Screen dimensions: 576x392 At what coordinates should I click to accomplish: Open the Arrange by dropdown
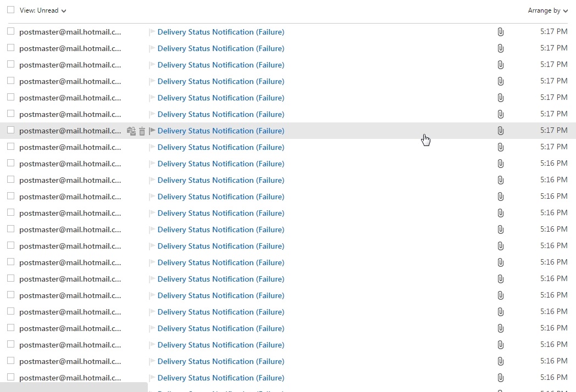click(x=548, y=10)
